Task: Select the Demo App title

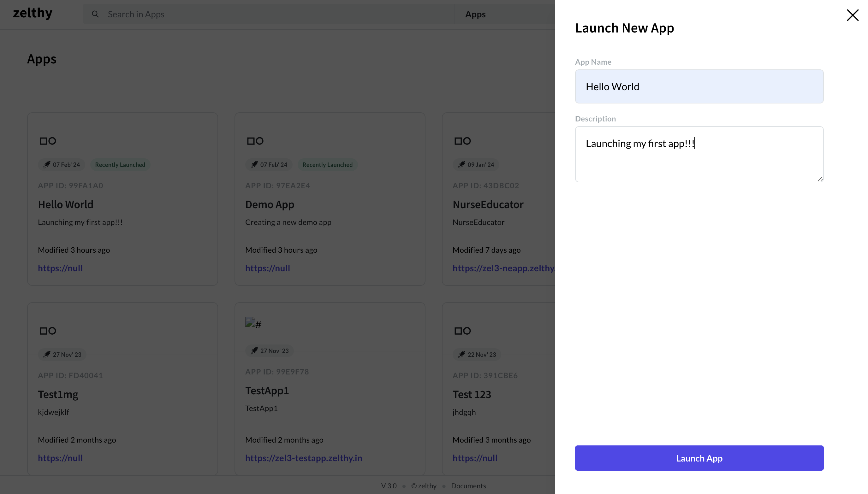Action: tap(270, 205)
